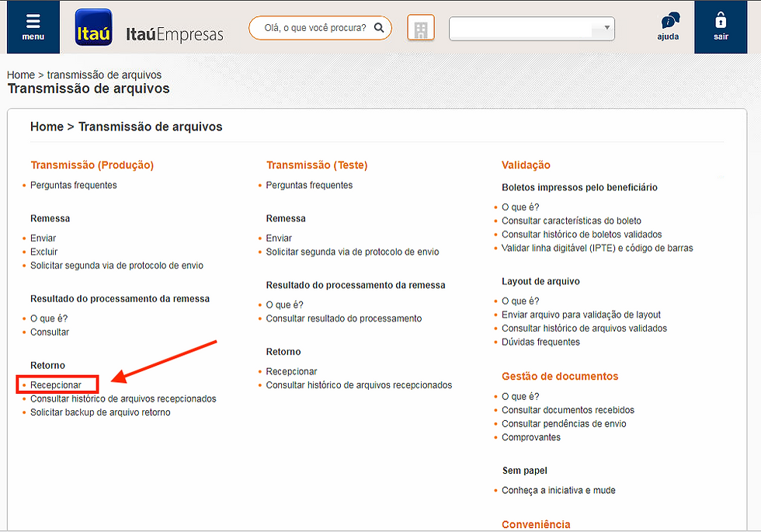The height and width of the screenshot is (532, 761).
Task: Click 'O que é?' under Layout de arquivo
Action: coord(520,301)
